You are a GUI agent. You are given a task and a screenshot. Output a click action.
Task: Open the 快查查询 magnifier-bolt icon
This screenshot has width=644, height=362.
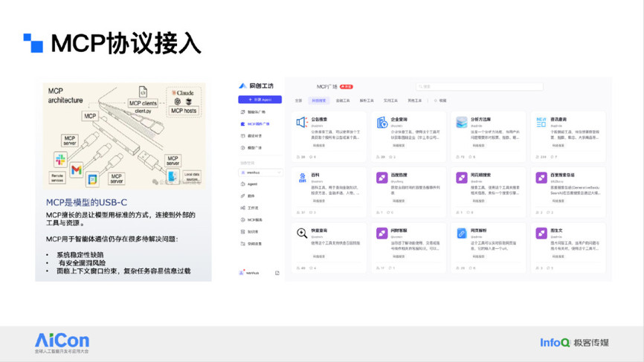(302, 233)
